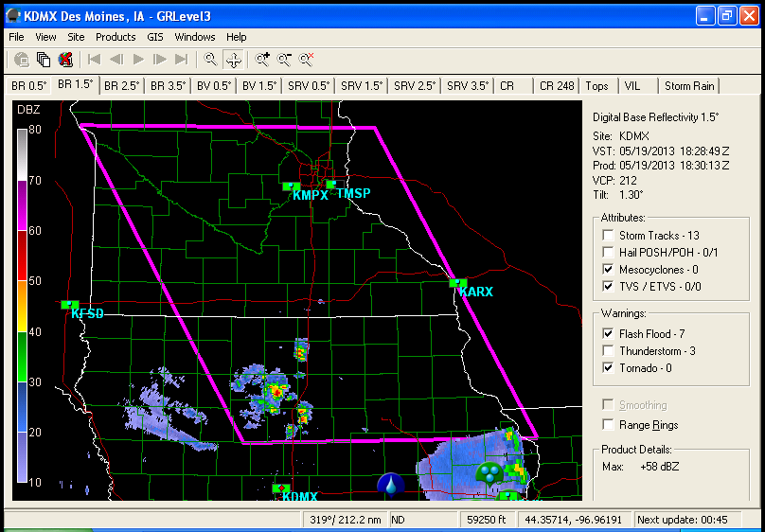This screenshot has height=532, width=765.
Task: Play the radar animation loop
Action: pyautogui.click(x=138, y=60)
